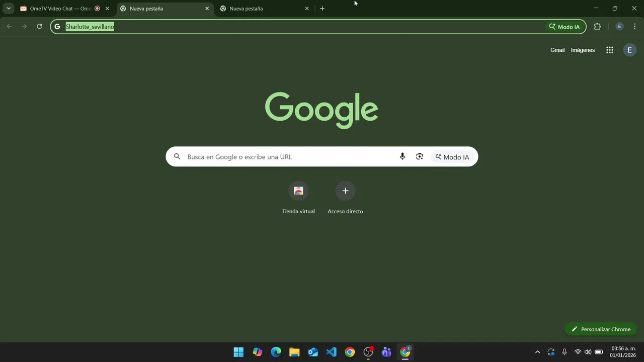Launch Copilot from the taskbar

[258, 352]
